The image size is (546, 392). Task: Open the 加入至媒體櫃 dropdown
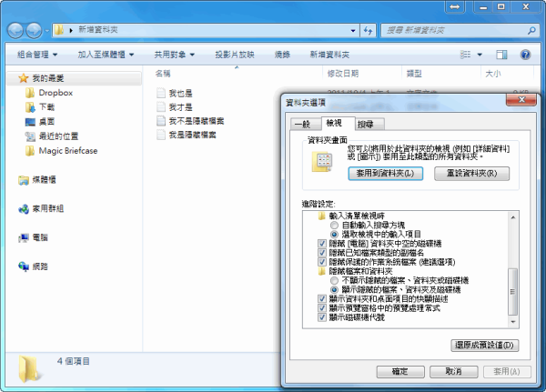point(106,55)
